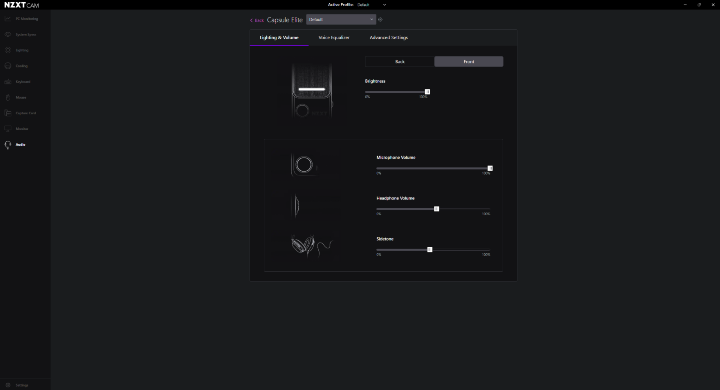Click the Back link

tap(257, 20)
